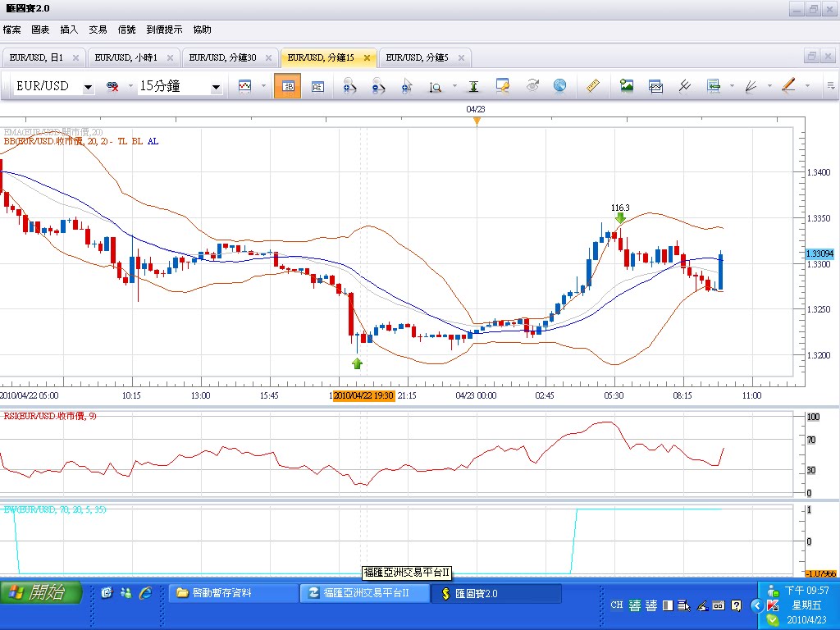Image resolution: width=840 pixels, height=630 pixels.
Task: Click the help question mark in language bar
Action: click(x=736, y=605)
